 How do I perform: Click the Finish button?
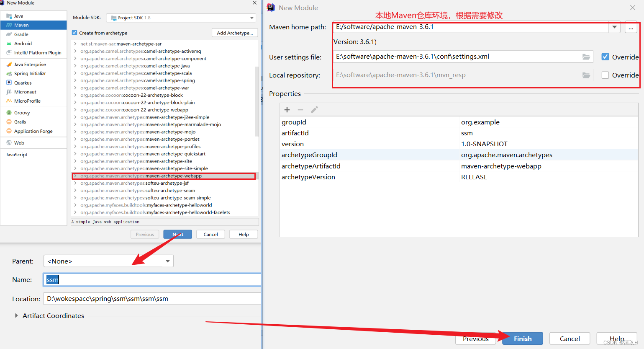point(523,339)
